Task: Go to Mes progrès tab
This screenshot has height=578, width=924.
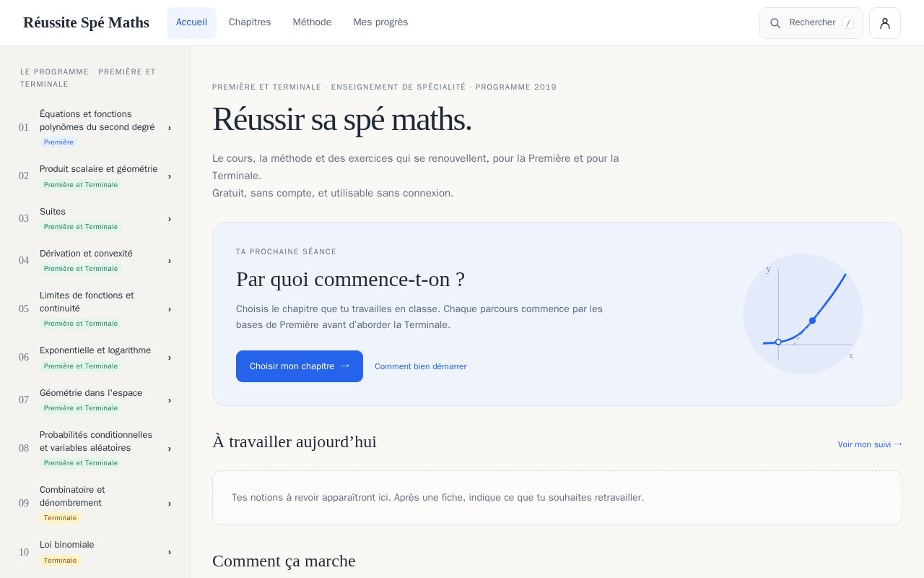Action: [x=380, y=22]
